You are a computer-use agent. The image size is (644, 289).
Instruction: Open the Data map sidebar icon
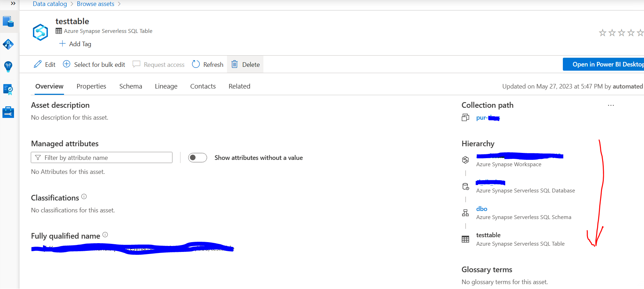tap(8, 44)
